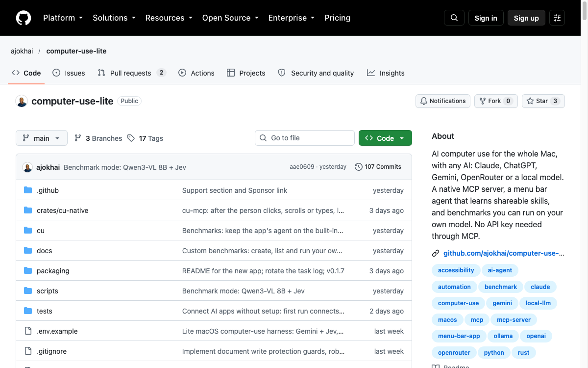This screenshot has width=588, height=368.
Task: Click the packaging folder icon
Action: [28, 271]
